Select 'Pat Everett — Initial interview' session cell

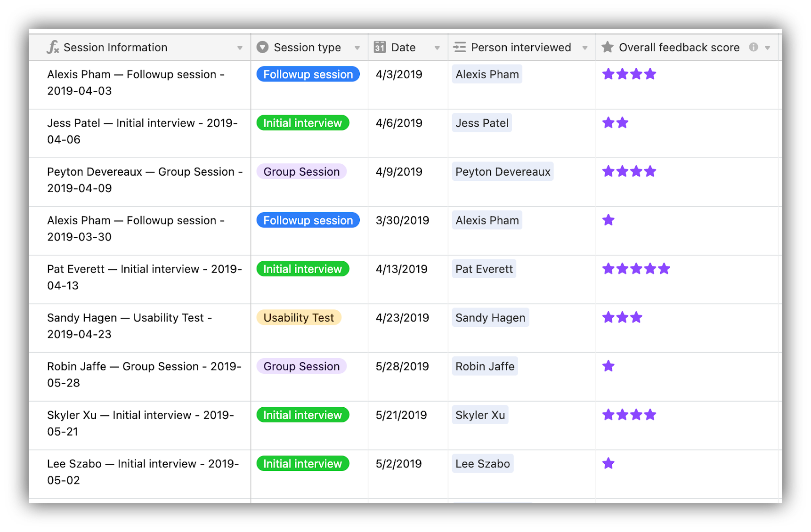click(139, 279)
